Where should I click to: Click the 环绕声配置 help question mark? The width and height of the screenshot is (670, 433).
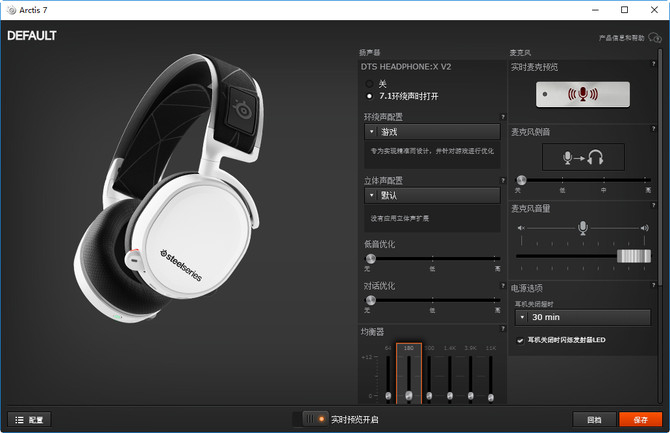pos(503,117)
